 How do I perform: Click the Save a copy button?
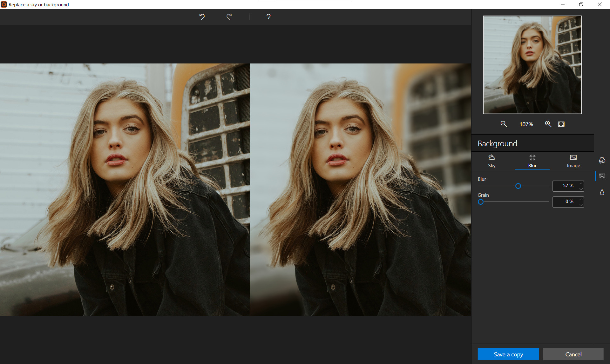point(508,354)
